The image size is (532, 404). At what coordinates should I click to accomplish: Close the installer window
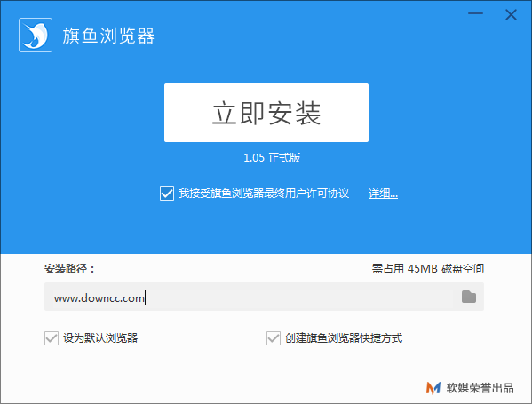(x=511, y=15)
